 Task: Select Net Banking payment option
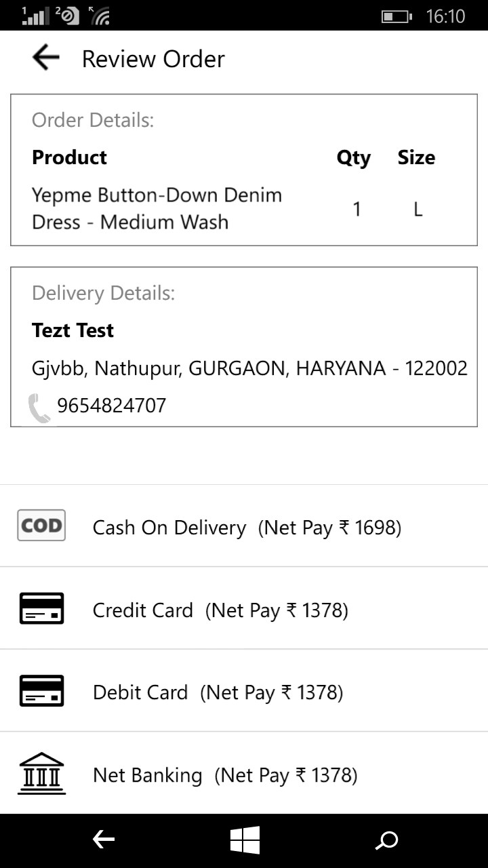[x=244, y=773]
